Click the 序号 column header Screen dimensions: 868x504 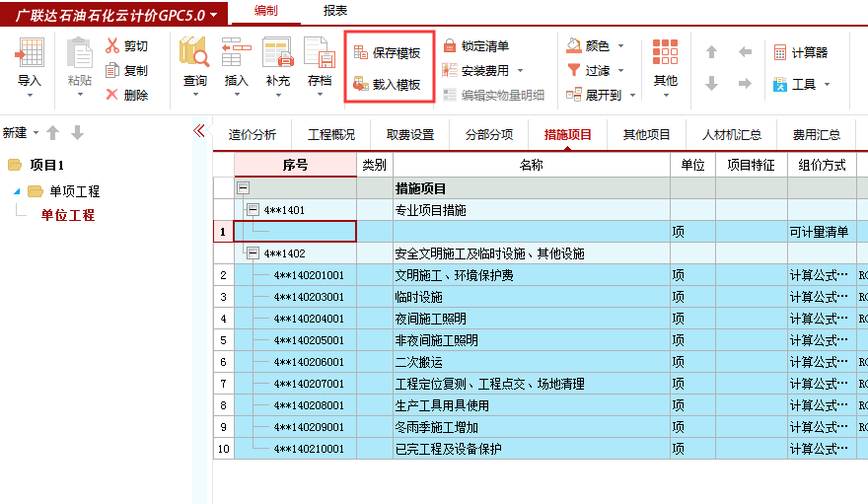[295, 165]
